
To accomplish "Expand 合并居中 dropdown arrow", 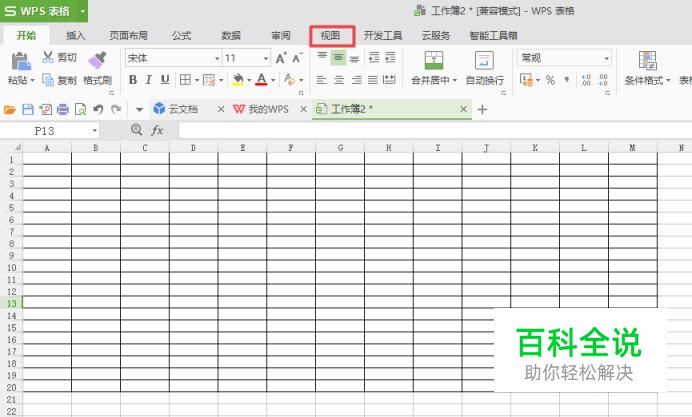I will click(x=455, y=81).
